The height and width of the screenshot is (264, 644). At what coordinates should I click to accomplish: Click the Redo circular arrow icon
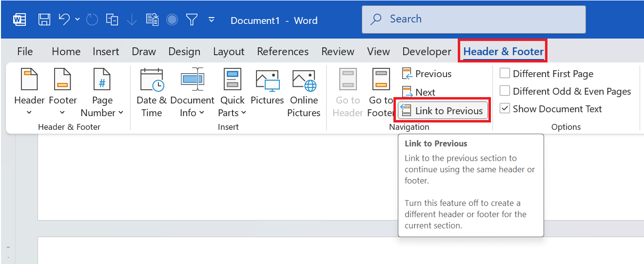coord(92,20)
